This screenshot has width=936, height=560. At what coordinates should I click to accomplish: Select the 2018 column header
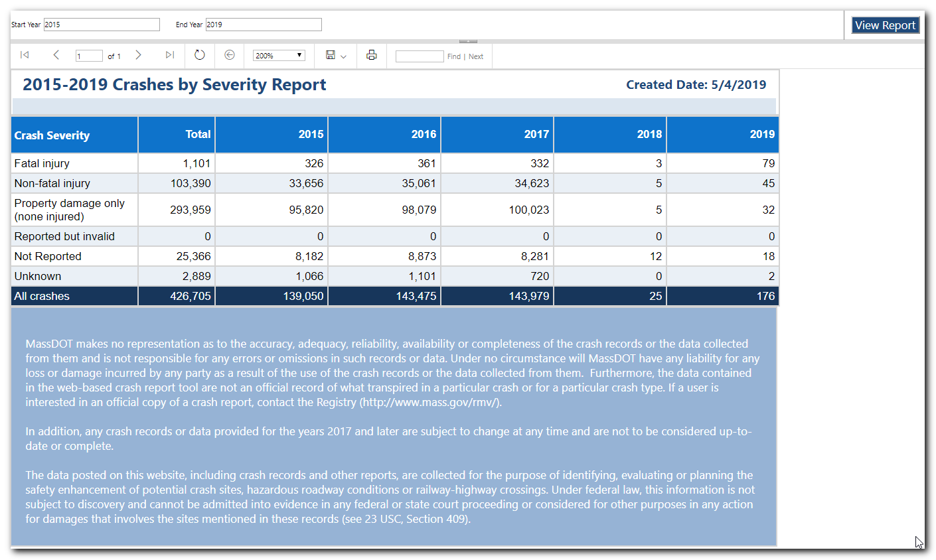pos(610,135)
